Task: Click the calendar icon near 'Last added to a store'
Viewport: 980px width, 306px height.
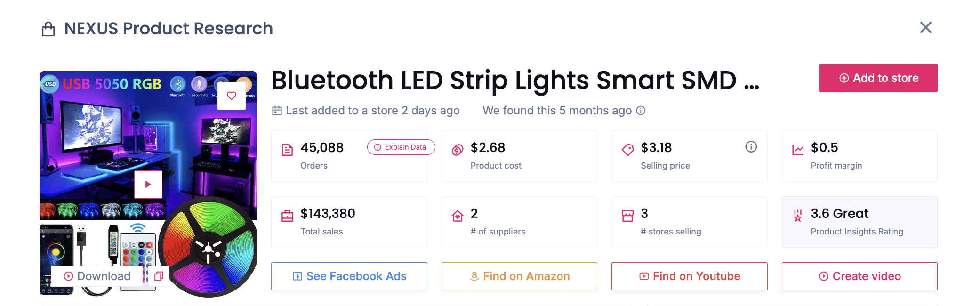Action: click(277, 110)
